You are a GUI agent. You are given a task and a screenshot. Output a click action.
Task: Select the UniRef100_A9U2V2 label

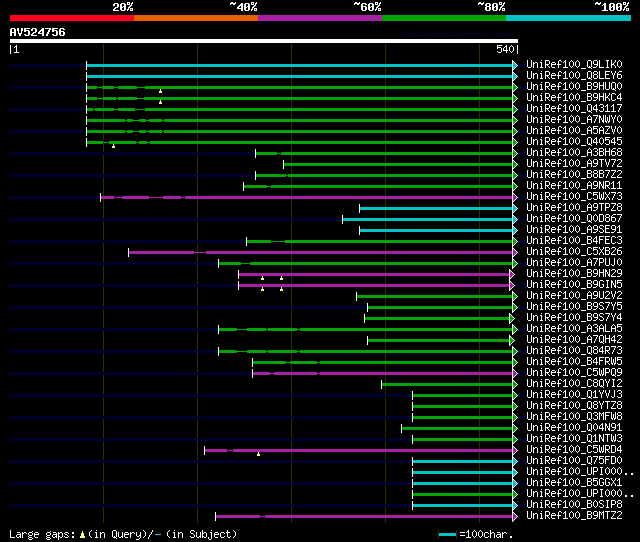point(574,296)
